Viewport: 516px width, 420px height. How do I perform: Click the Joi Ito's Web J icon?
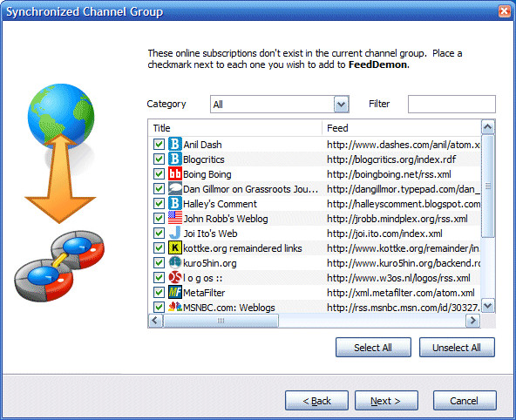tap(174, 233)
